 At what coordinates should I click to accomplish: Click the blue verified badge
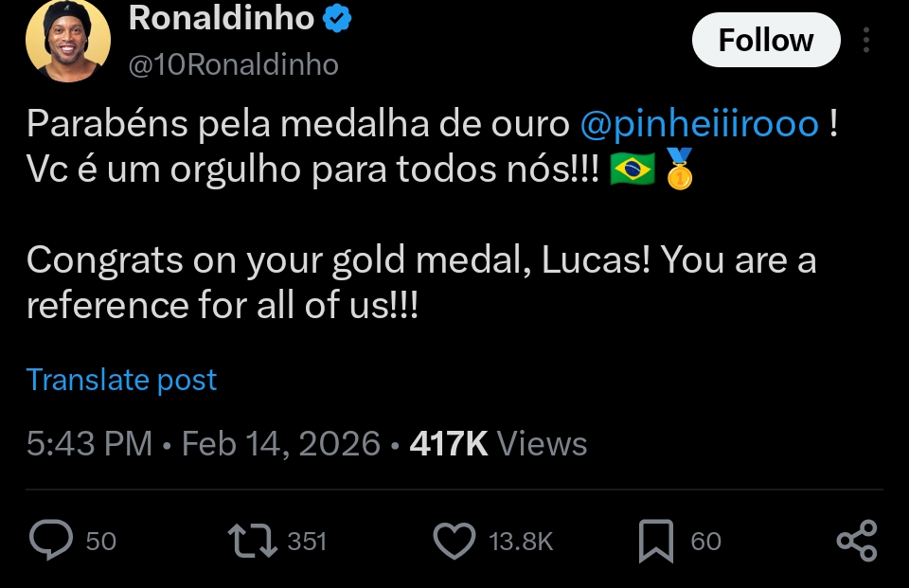pos(338,17)
